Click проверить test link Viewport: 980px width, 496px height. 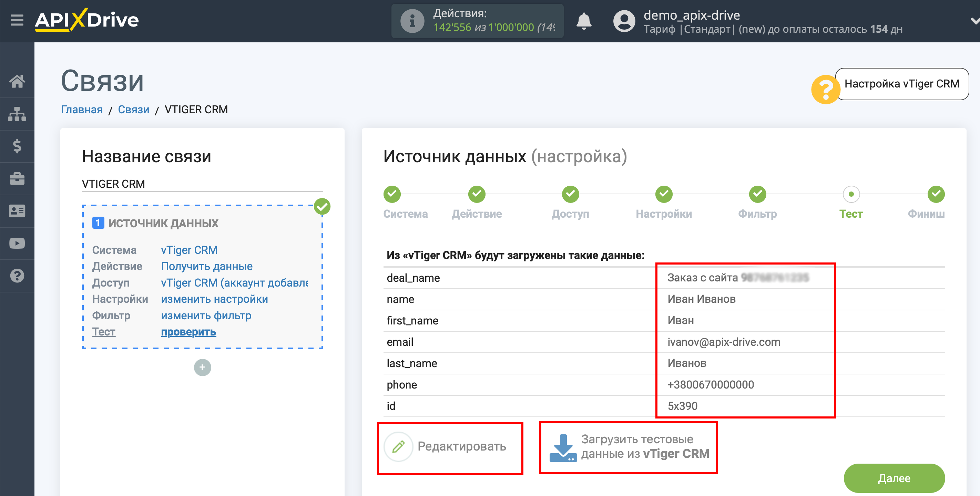(x=188, y=332)
